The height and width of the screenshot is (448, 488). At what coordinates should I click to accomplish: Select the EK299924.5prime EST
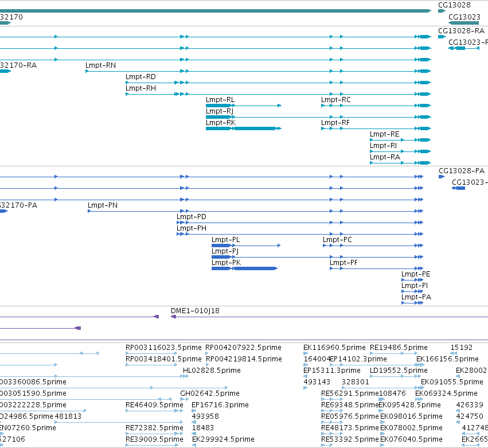click(x=194, y=445)
